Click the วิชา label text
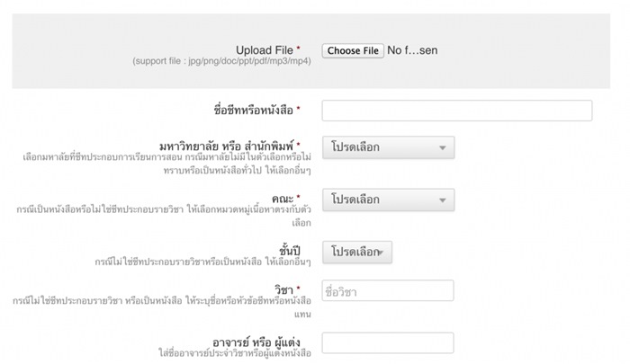The height and width of the screenshot is (364, 630). [x=284, y=289]
